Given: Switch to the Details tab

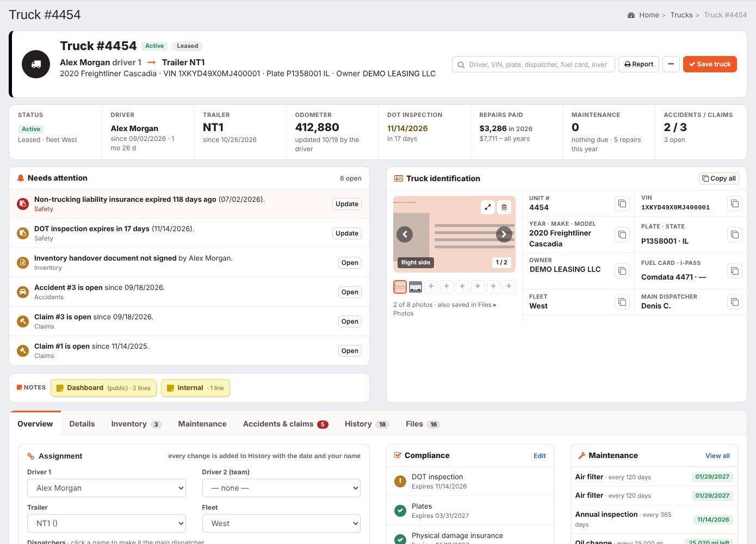Looking at the screenshot, I should (82, 424).
